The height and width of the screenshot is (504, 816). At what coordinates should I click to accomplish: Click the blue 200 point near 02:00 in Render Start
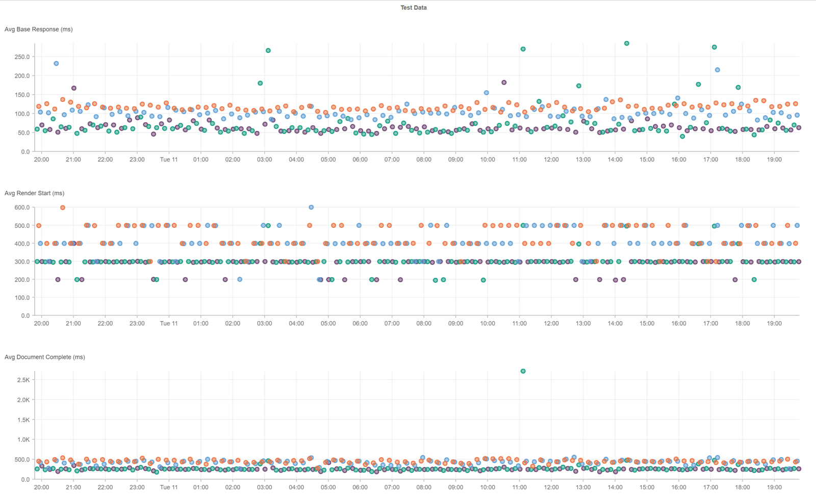point(240,280)
